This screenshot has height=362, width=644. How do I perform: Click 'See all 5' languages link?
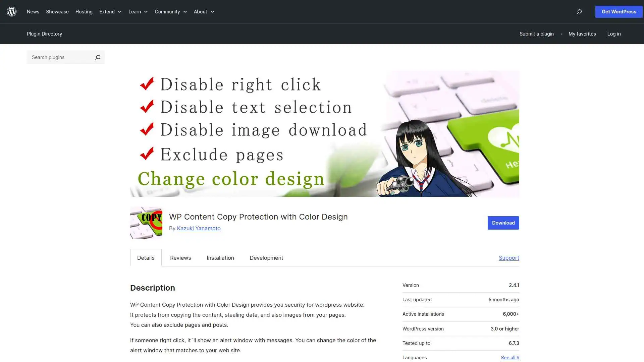click(x=510, y=357)
